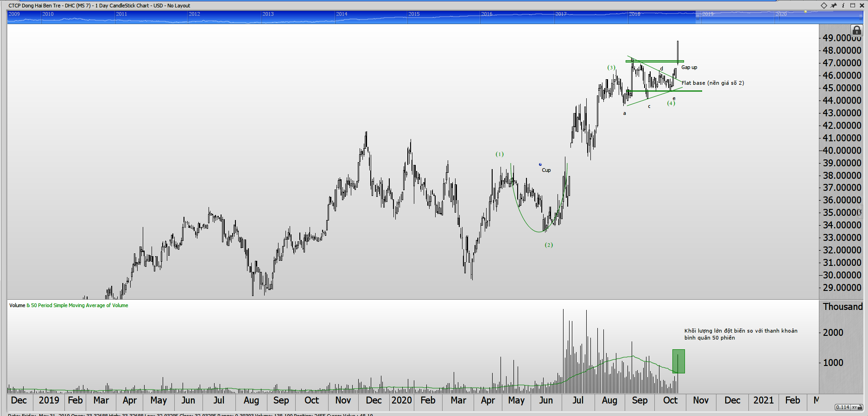
Task: Select the green highlighted volume rectangle
Action: 678,361
